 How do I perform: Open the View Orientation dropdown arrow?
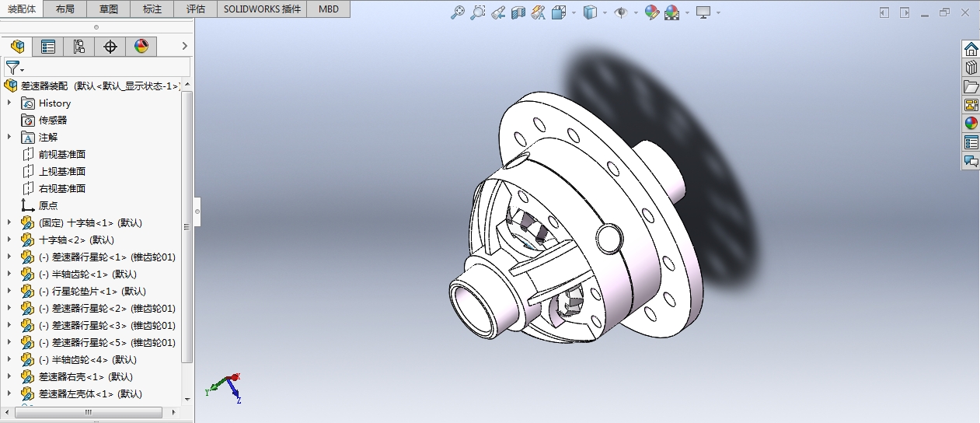coord(574,13)
